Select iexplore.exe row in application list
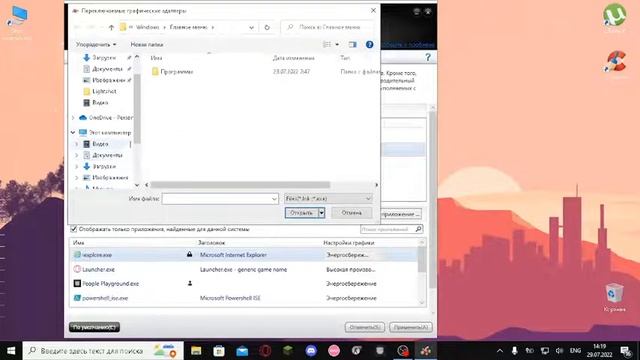The width and height of the screenshot is (640, 360). pos(243,255)
